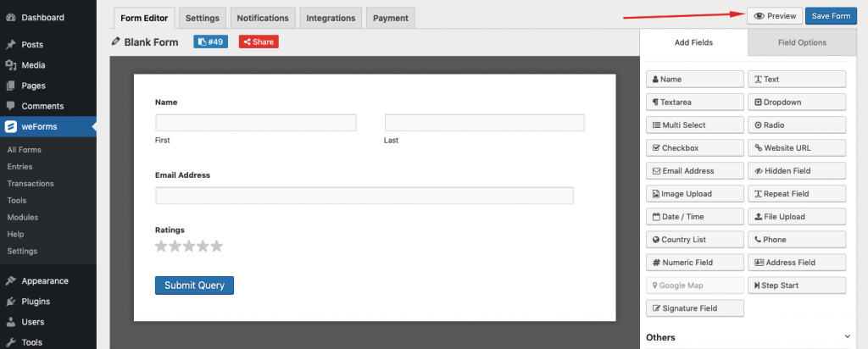
Task: Add a Textarea field
Action: [x=695, y=102]
